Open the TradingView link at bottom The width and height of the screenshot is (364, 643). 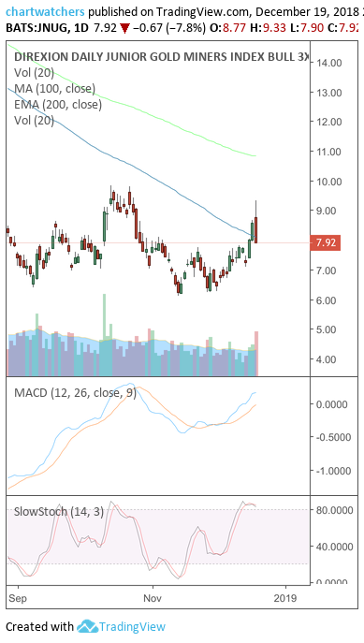(x=132, y=626)
